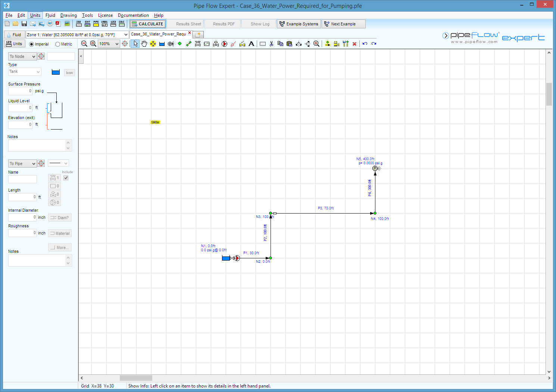Select the Imperial radio button

[31, 44]
